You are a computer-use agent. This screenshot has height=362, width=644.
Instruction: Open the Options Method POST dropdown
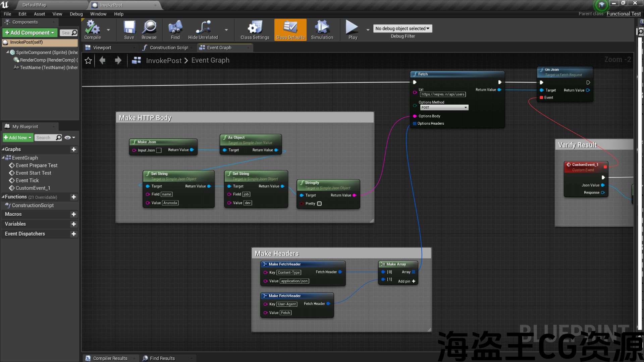coord(444,108)
